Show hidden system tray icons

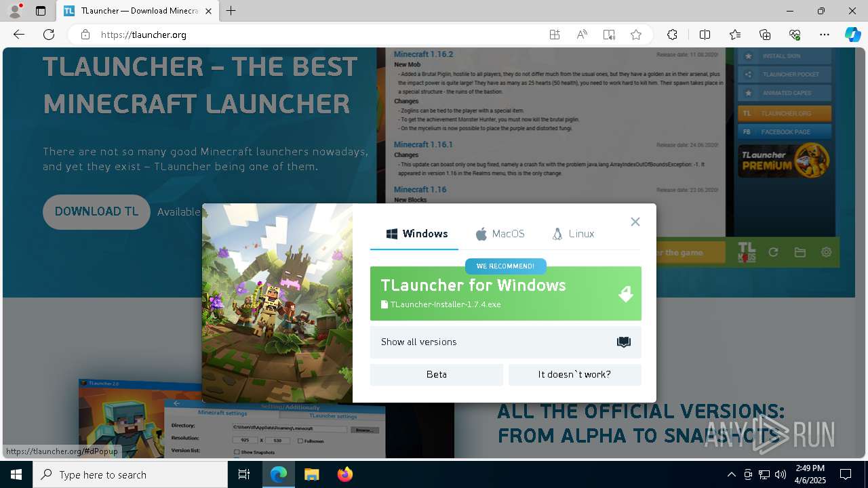[731, 474]
